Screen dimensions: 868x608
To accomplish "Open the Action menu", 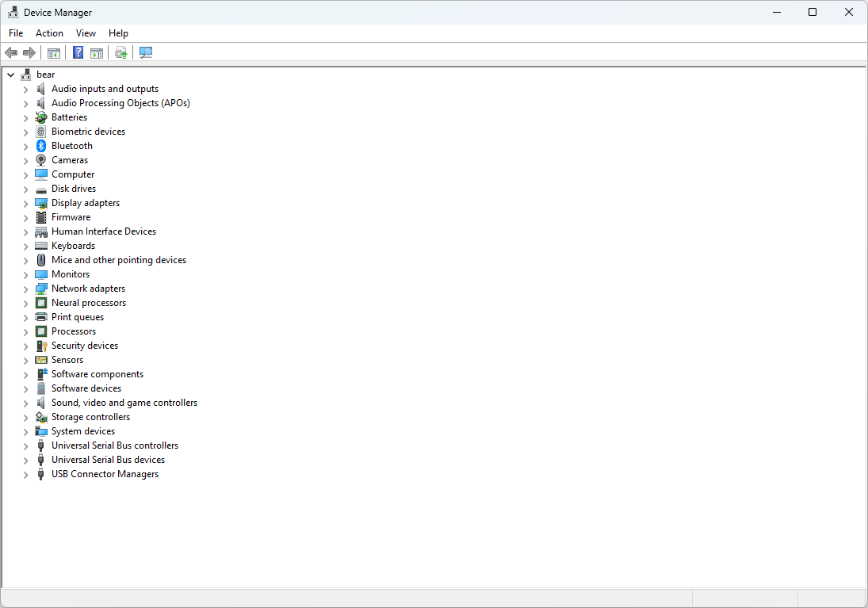I will (49, 33).
